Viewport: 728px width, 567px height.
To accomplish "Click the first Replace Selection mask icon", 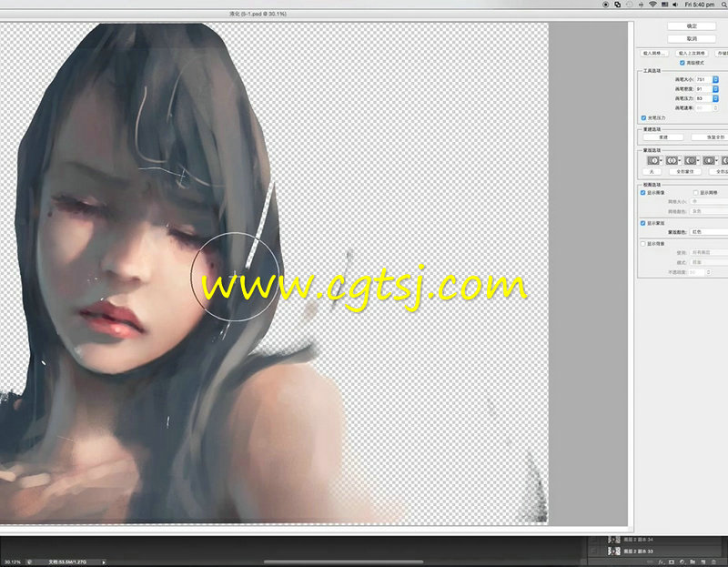I will point(653,161).
